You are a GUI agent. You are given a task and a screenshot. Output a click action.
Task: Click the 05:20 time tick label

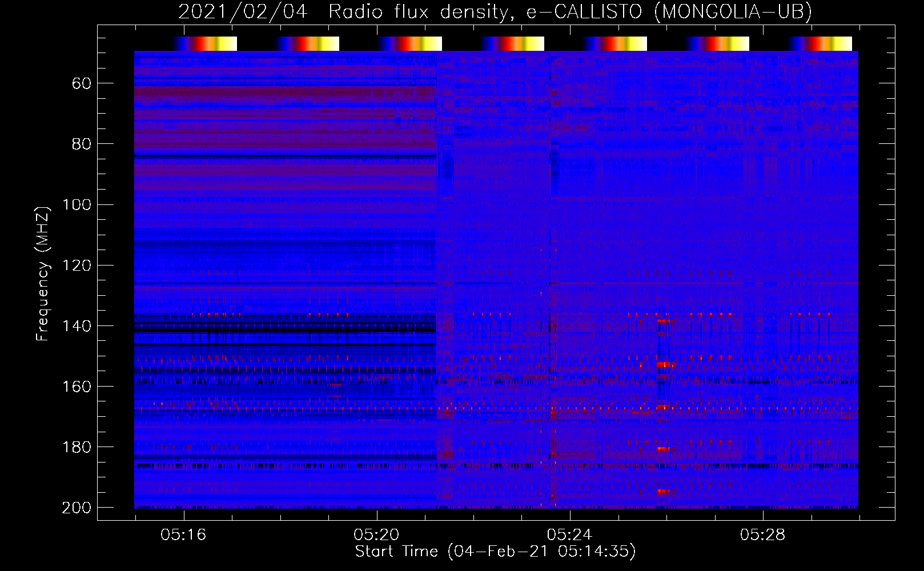pos(376,535)
